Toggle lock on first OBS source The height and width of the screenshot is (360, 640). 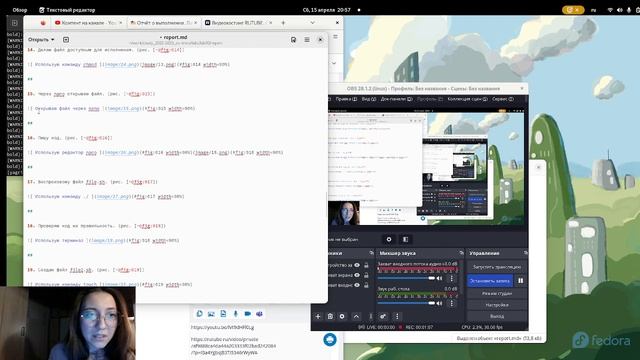tap(367, 265)
